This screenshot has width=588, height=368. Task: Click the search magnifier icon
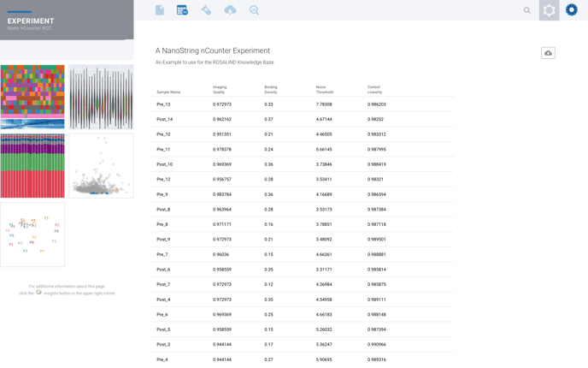[526, 10]
